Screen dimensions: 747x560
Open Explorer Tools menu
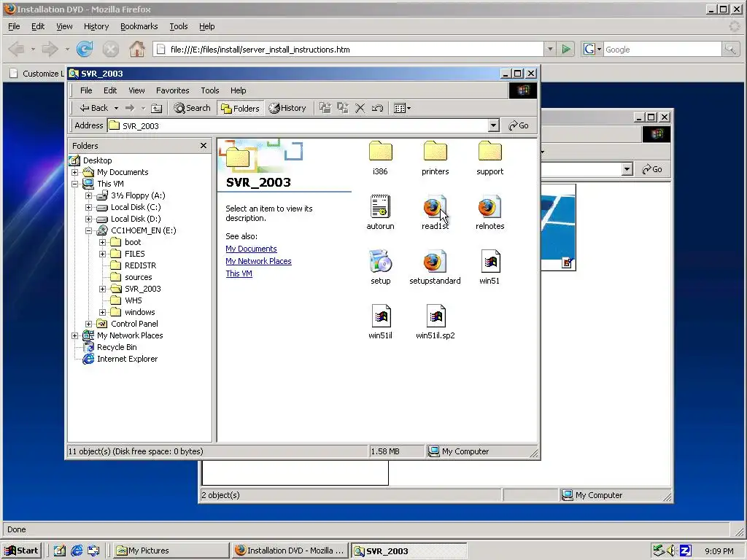[209, 90]
